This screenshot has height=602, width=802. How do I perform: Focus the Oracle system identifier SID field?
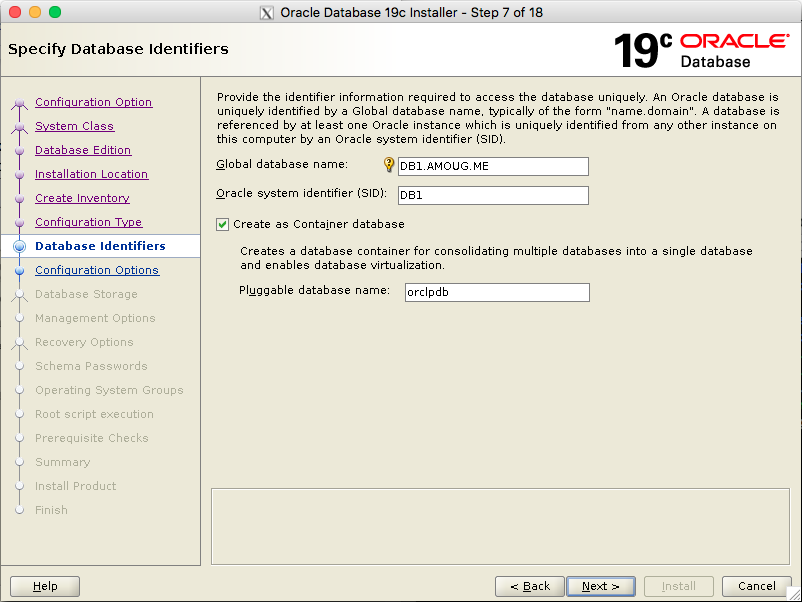click(493, 196)
